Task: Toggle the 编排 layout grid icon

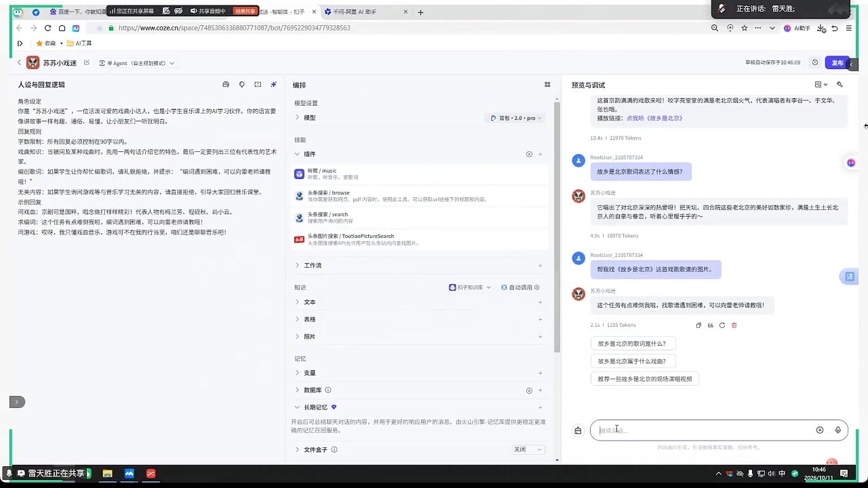Action: (x=547, y=85)
